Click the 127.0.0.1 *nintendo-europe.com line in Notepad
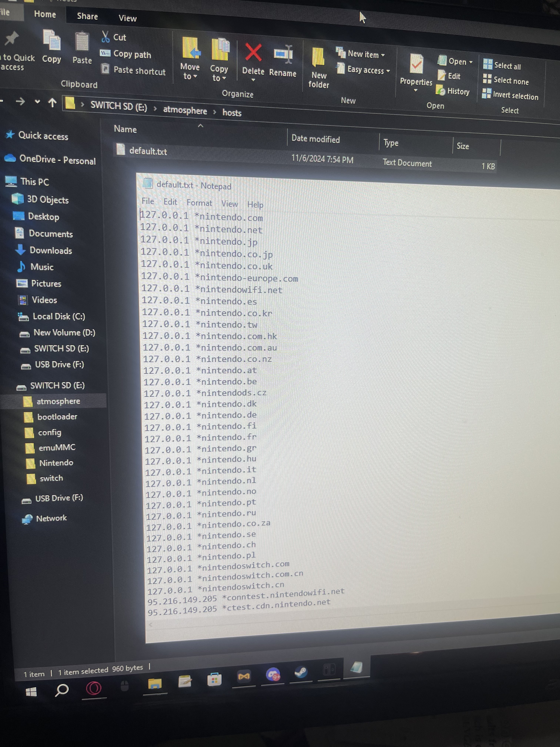Viewport: 560px width, 747px height. pyautogui.click(x=219, y=278)
